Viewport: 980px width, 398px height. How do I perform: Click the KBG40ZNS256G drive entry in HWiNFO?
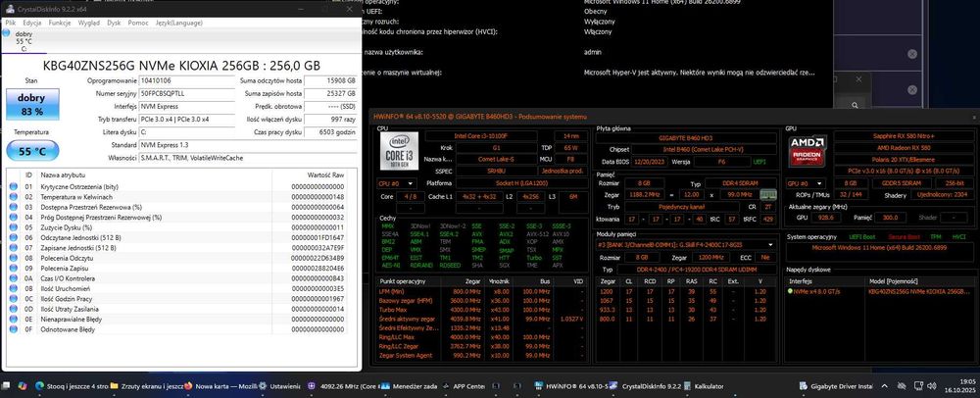pyautogui.click(x=920, y=292)
